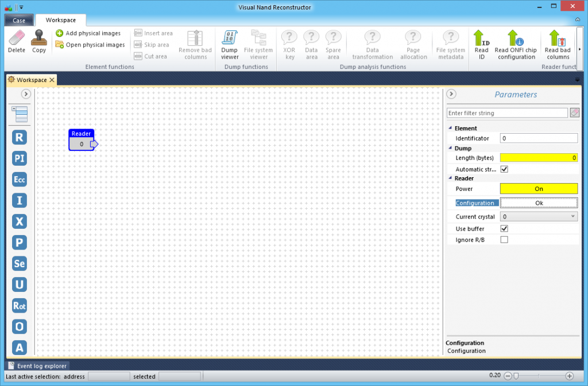The height and width of the screenshot is (386, 588).
Task: Enable the Ignore R/B checkbox
Action: tap(504, 240)
